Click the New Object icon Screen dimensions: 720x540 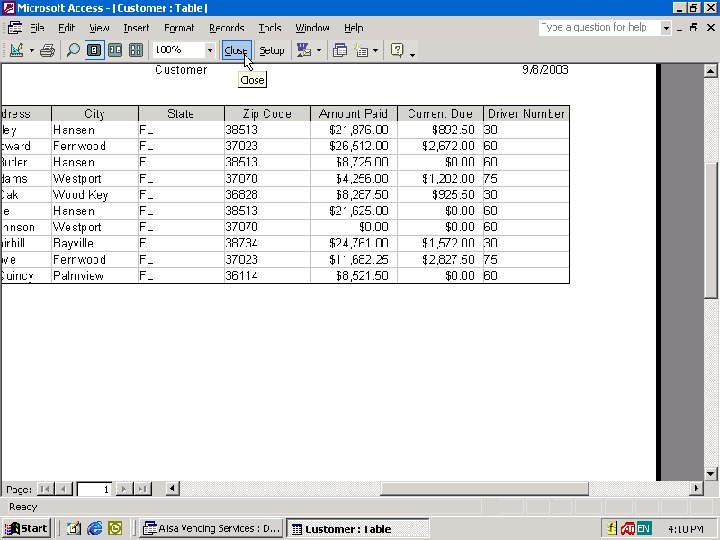[x=361, y=50]
